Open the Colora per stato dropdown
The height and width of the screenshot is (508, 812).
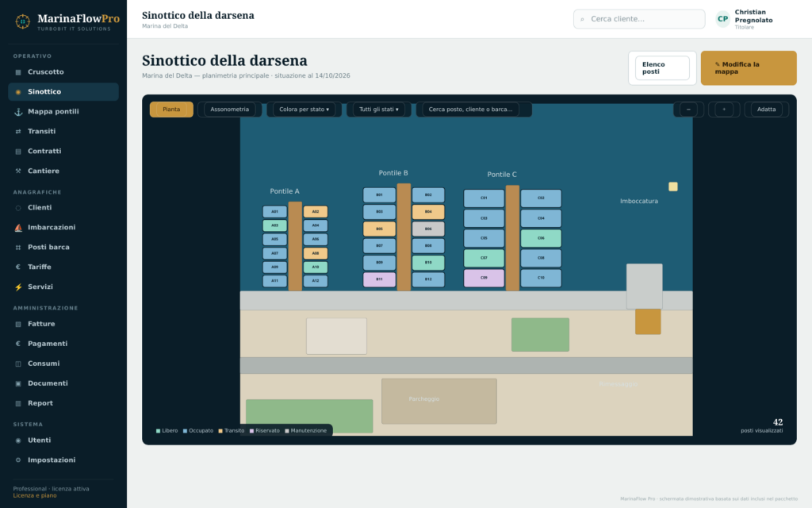pos(304,110)
